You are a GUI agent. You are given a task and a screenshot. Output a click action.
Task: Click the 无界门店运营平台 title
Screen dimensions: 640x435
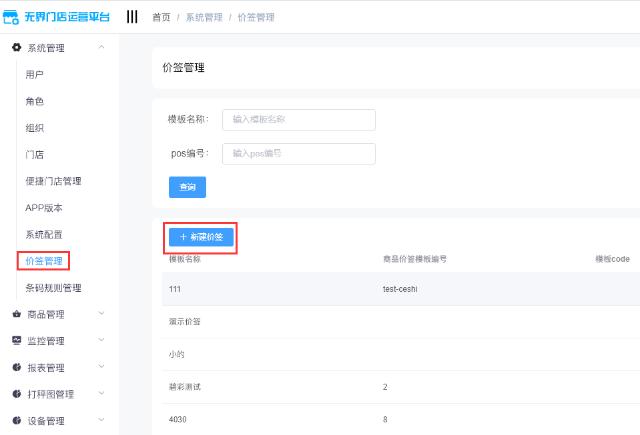point(67,17)
